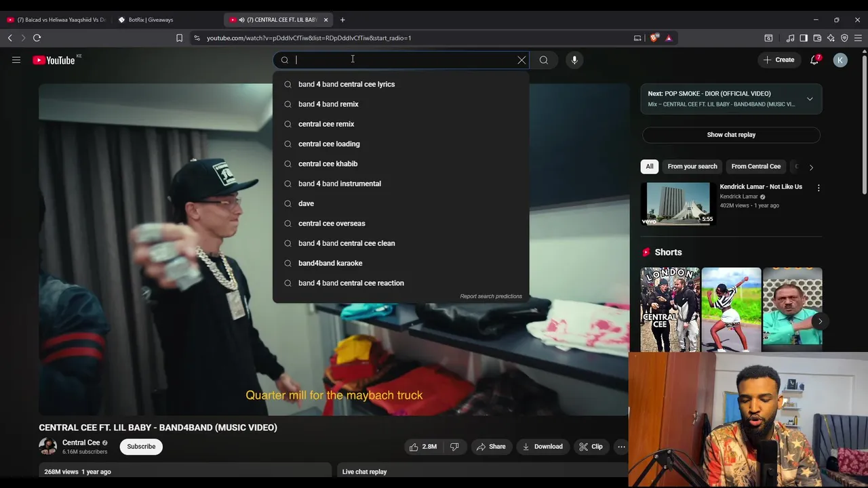Show next Shorts with arrow
Viewport: 868px width, 488px height.
820,321
